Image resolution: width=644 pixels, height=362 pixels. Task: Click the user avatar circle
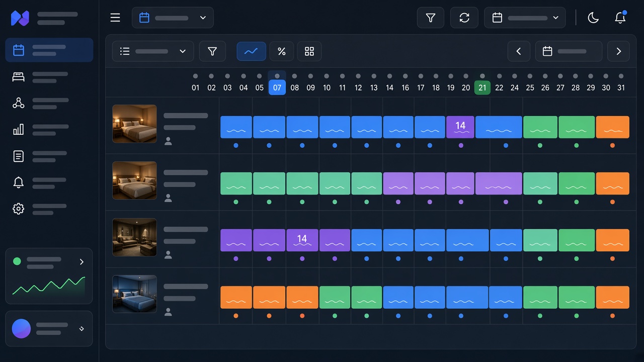(x=21, y=329)
